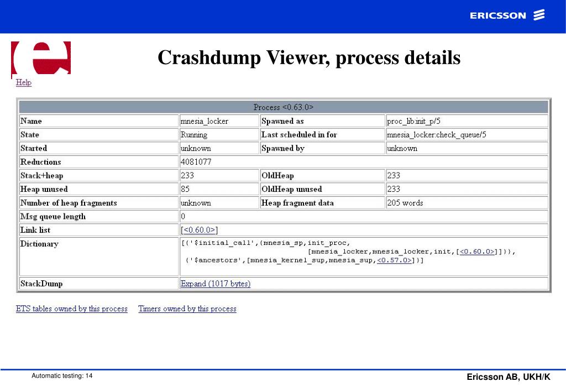
Task: Click the Automatic testing: 14 footer text
Action: [x=62, y=376]
